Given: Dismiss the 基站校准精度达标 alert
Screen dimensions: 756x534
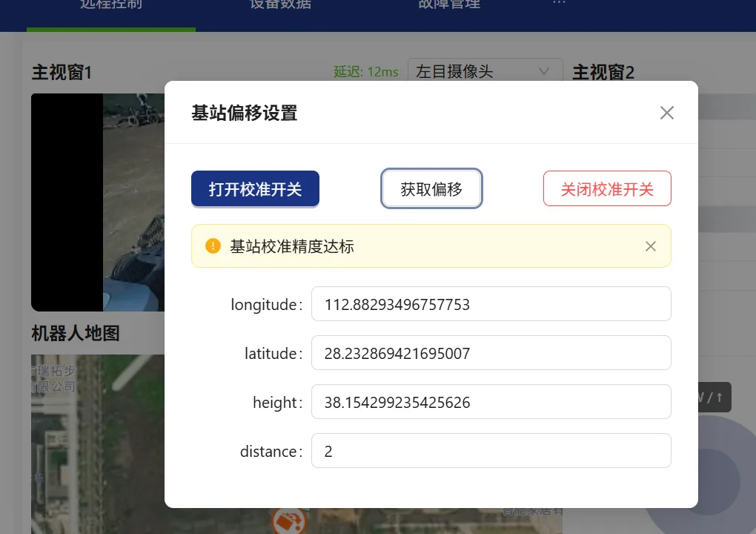Looking at the screenshot, I should [x=651, y=246].
